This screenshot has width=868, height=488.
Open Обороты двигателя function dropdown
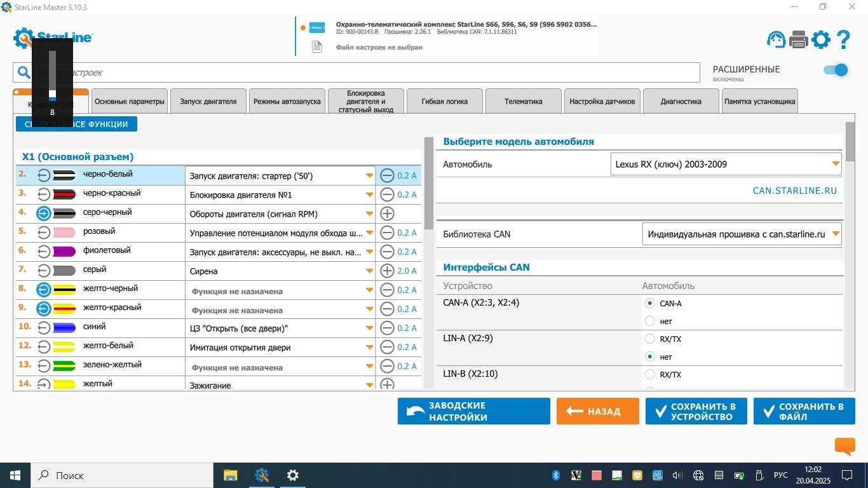(280, 213)
